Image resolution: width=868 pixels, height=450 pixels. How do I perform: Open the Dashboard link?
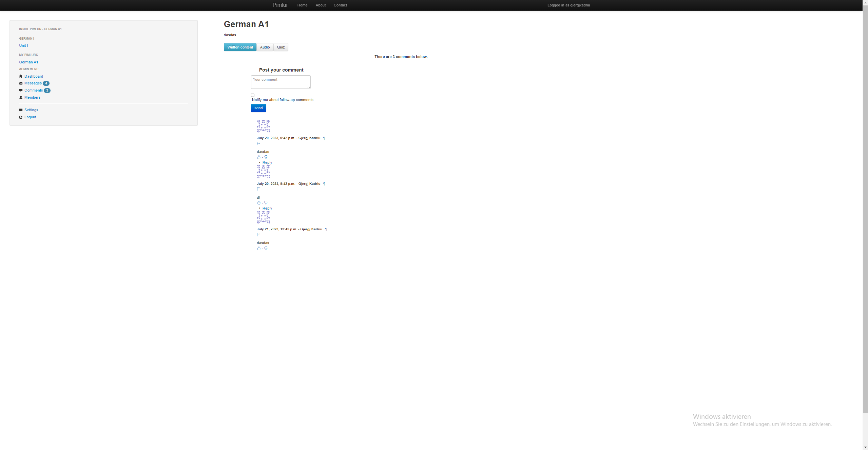(34, 76)
